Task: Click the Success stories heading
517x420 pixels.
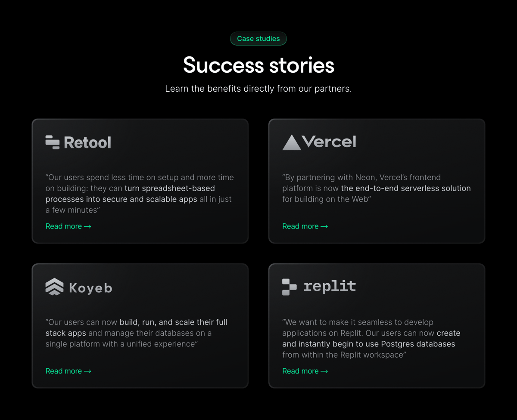Action: (x=258, y=65)
